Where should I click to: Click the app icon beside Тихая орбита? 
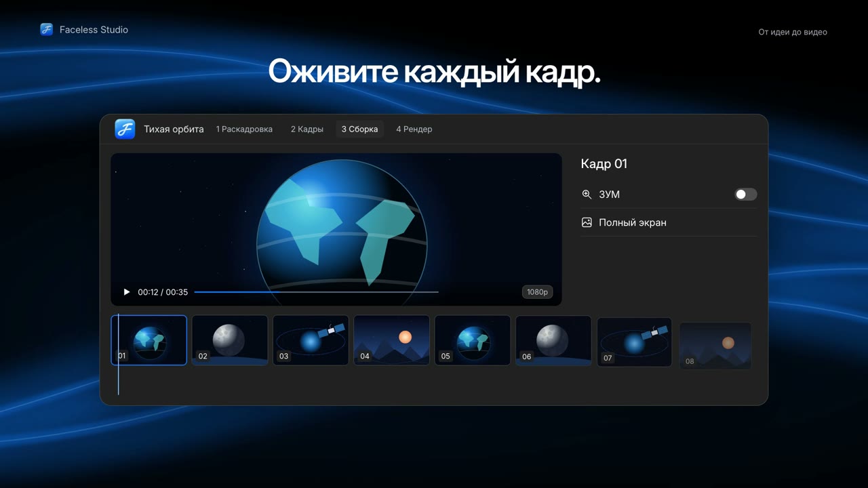click(x=125, y=129)
